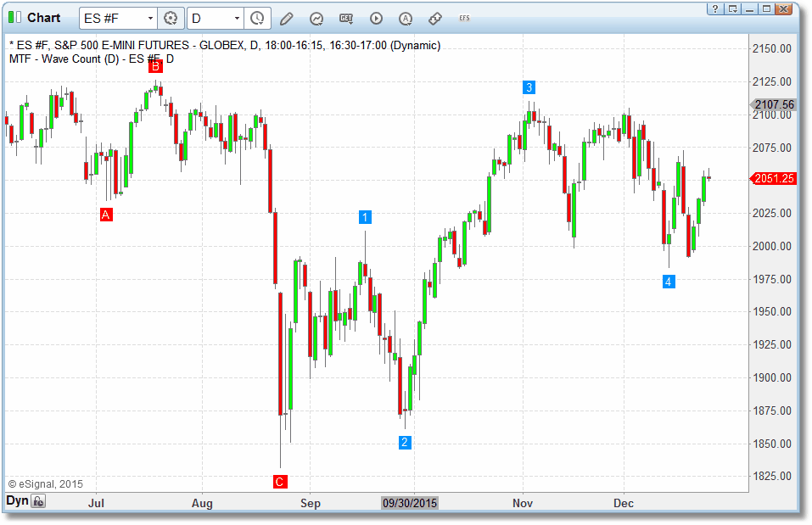Click the Nov time axis label

click(523, 503)
